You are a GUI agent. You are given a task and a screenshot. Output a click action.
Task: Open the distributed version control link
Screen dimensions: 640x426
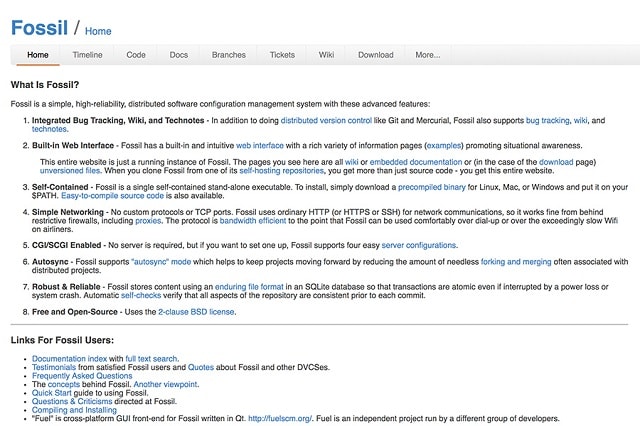(326, 120)
